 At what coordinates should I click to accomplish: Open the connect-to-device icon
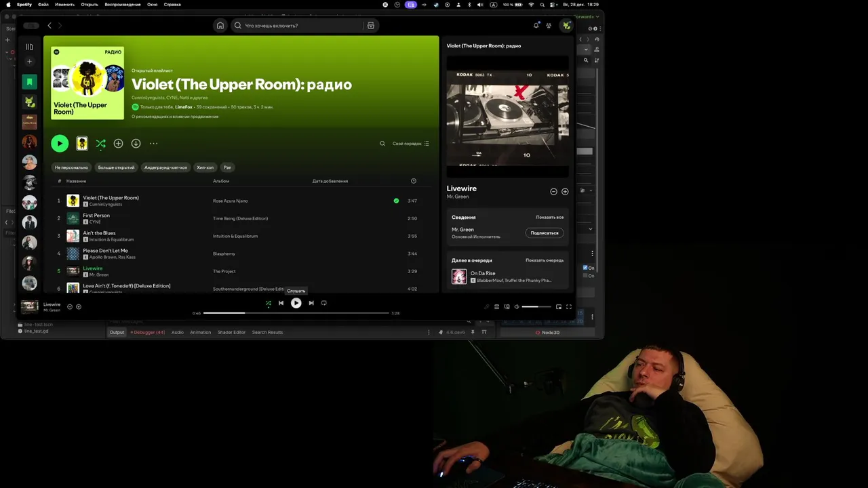(x=507, y=307)
